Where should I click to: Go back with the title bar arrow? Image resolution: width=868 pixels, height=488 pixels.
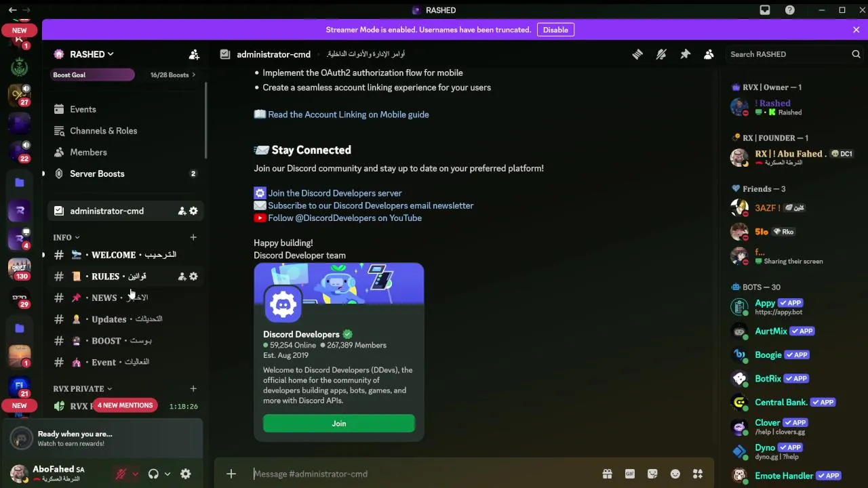tap(12, 10)
